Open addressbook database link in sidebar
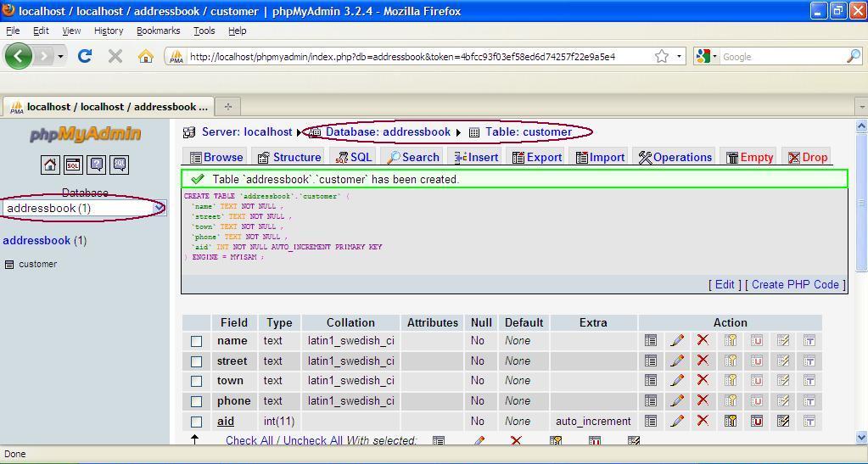868x464 pixels. click(x=36, y=240)
